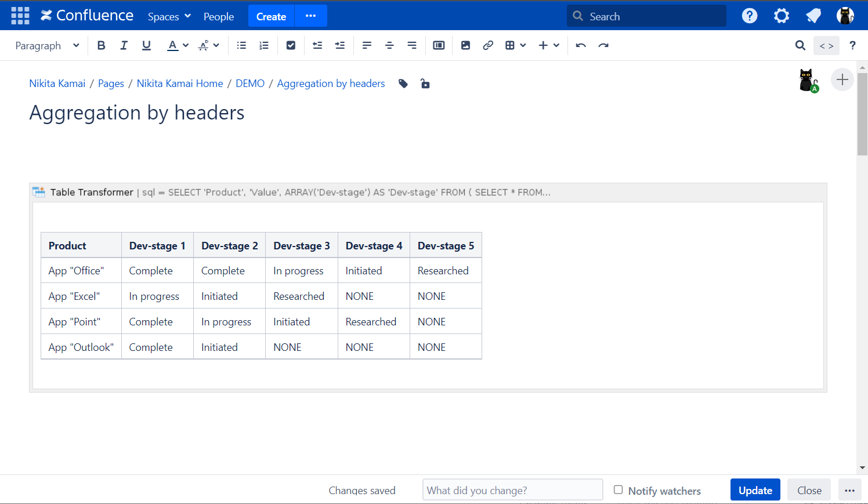Go to the People menu item

(219, 16)
